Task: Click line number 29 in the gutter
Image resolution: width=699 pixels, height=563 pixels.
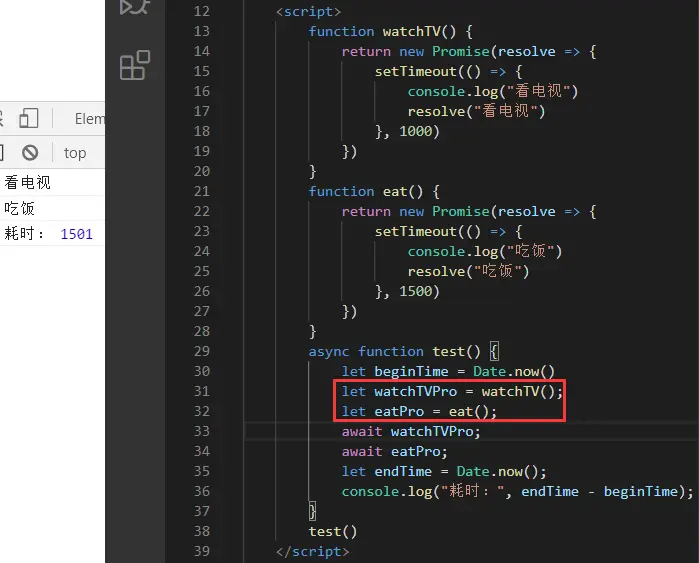Action: pyautogui.click(x=202, y=351)
